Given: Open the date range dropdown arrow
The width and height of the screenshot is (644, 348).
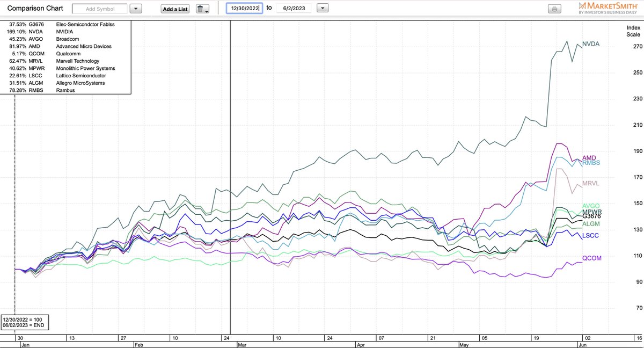Looking at the screenshot, I should pyautogui.click(x=323, y=8).
